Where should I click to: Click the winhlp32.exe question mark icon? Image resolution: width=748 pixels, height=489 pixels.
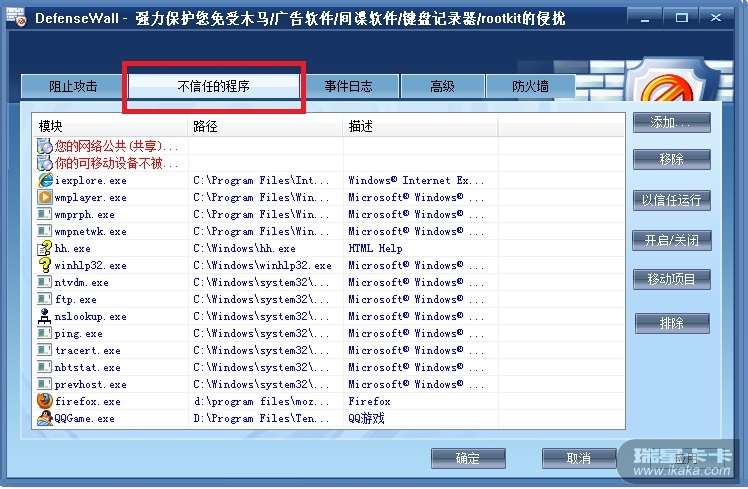pyautogui.click(x=45, y=265)
